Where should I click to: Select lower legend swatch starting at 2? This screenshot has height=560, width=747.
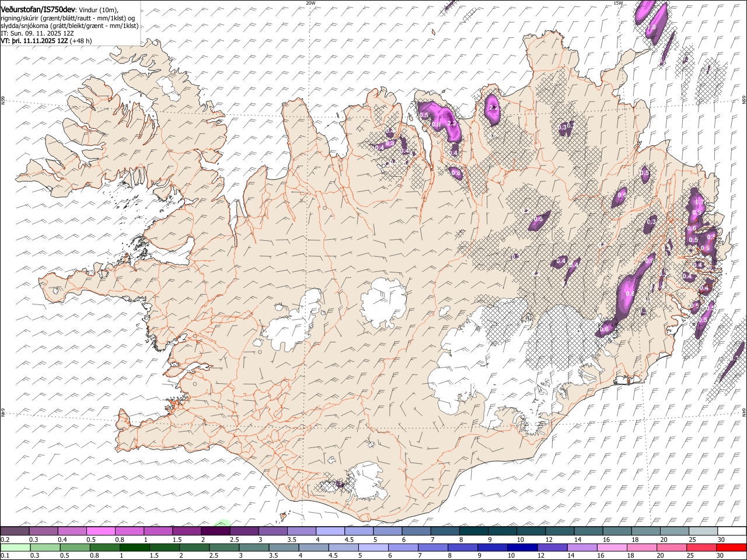[x=194, y=547]
